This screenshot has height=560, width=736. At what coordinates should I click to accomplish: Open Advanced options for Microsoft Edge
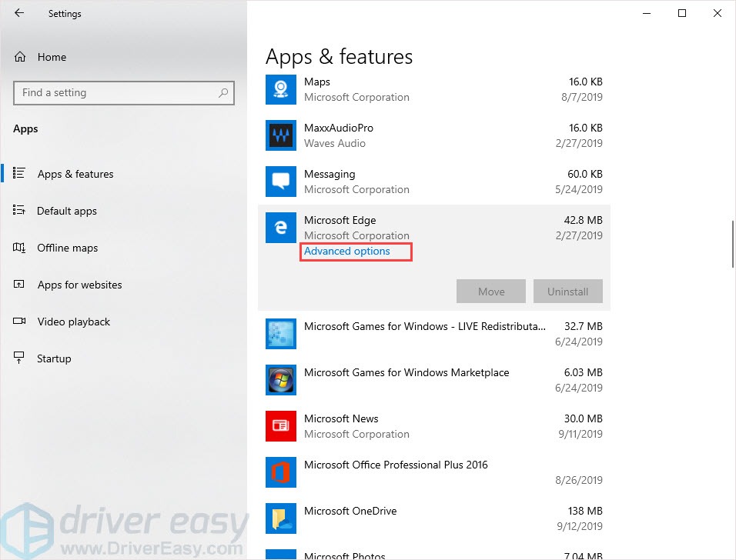point(347,252)
